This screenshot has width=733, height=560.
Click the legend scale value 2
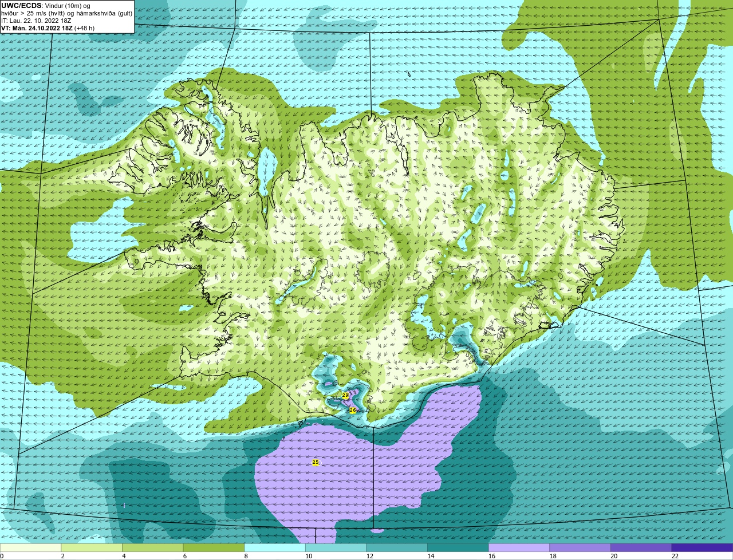62,556
